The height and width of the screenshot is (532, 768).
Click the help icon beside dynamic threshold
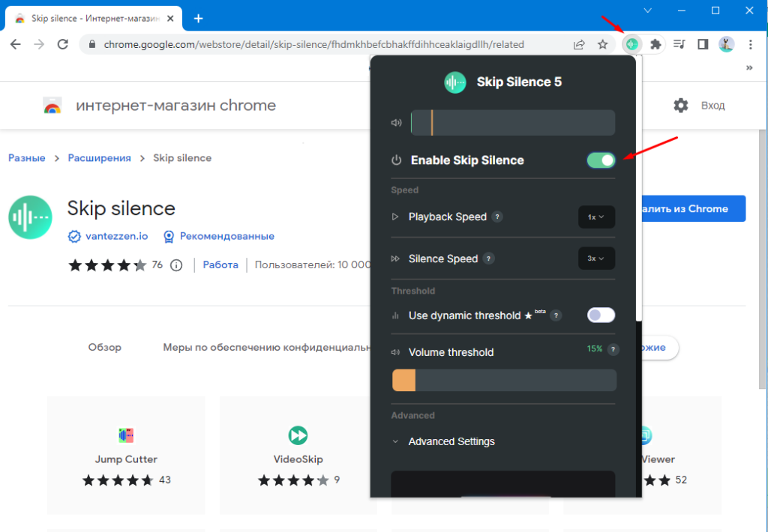[556, 315]
